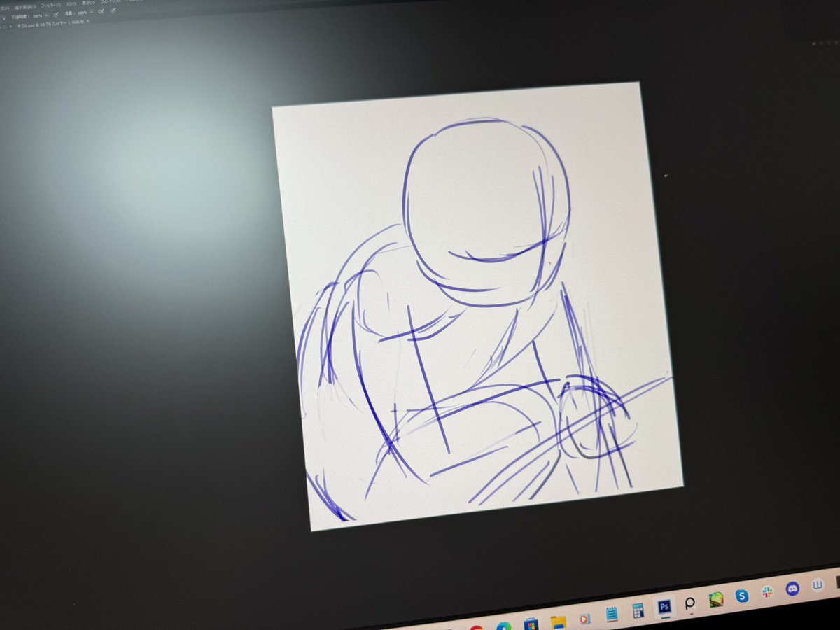Open the 表示 menu in Photoshop
This screenshot has height=630, width=840.
pyautogui.click(x=88, y=3)
